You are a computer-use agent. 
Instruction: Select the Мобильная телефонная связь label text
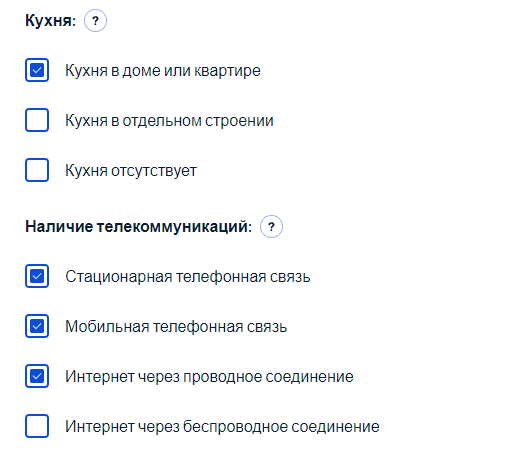[176, 327]
